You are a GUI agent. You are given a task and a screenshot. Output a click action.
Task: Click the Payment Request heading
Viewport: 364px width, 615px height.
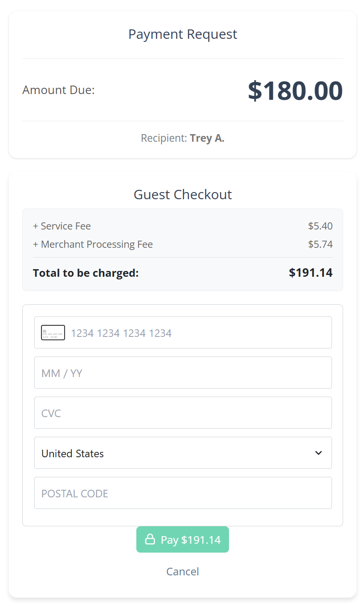pyautogui.click(x=183, y=34)
